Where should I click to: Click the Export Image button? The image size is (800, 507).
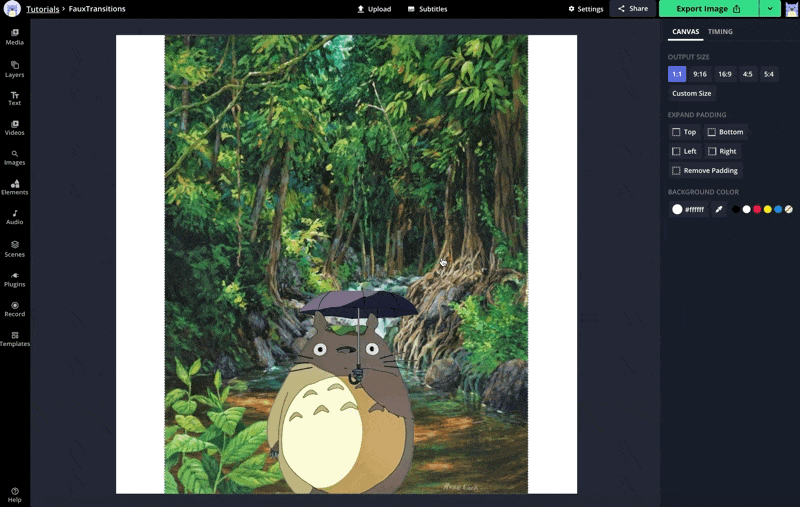click(x=708, y=9)
